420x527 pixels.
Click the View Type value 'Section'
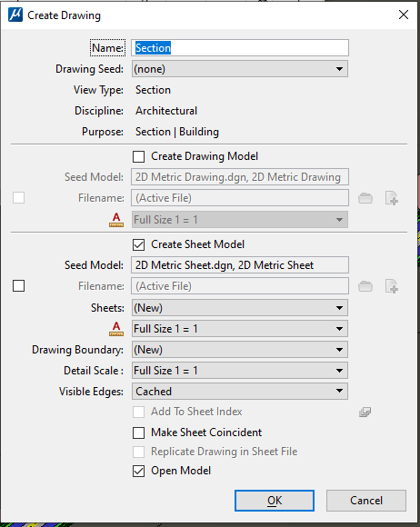click(153, 90)
